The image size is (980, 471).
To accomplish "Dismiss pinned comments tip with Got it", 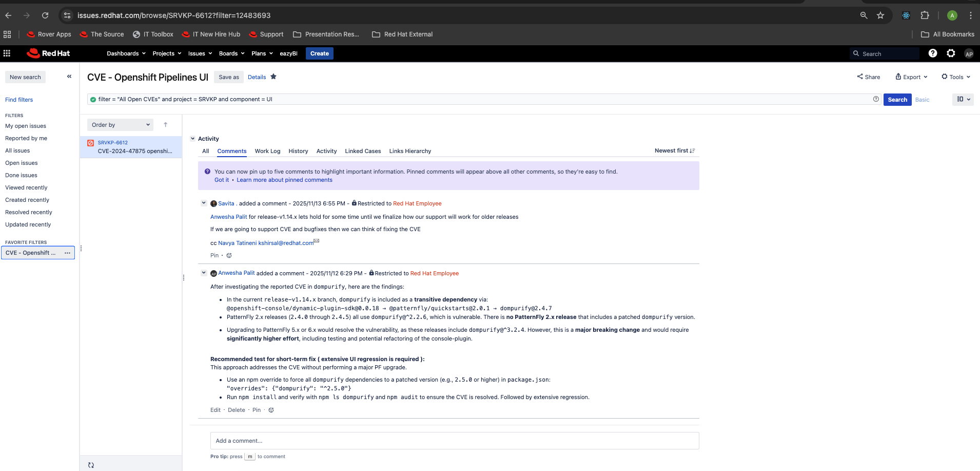I will [222, 180].
